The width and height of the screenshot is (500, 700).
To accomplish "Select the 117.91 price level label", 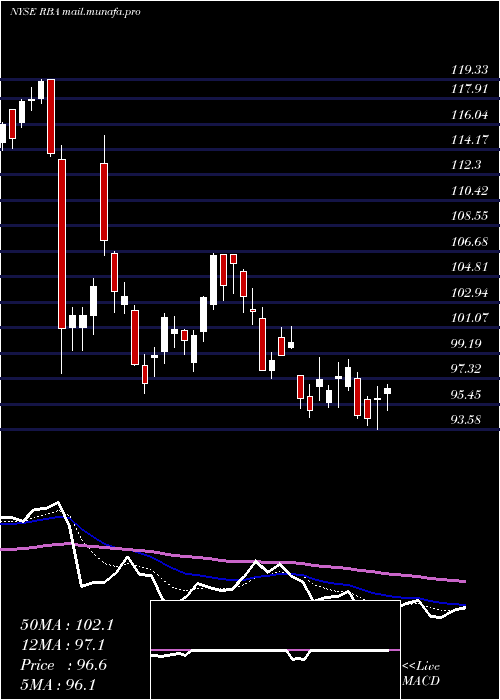I will pyautogui.click(x=469, y=89).
